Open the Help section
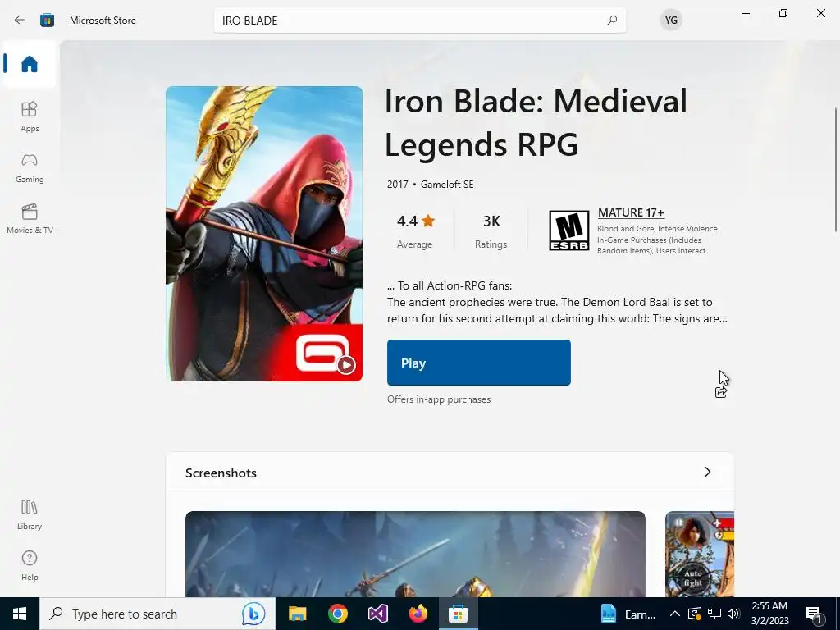The image size is (840, 630). 30,565
